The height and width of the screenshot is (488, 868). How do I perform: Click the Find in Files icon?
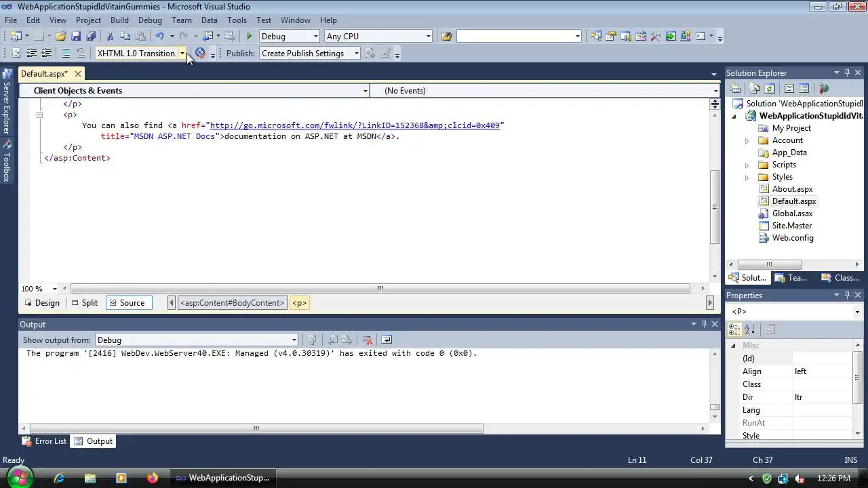point(446,37)
